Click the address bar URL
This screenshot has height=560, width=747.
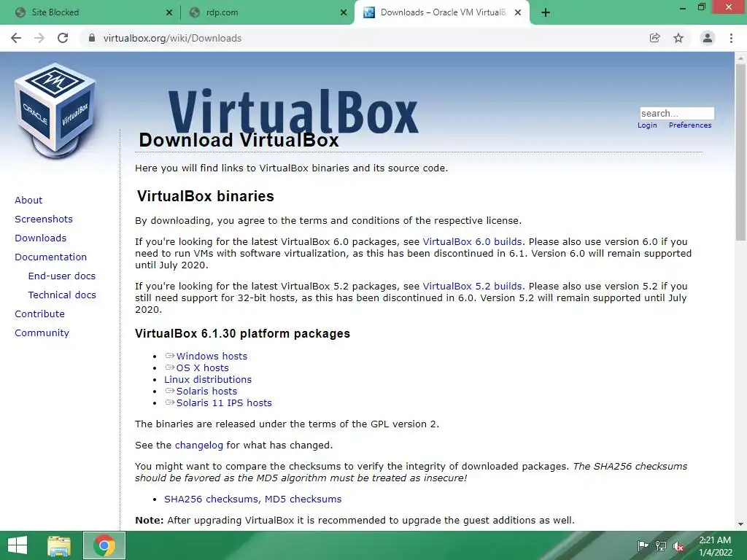coord(172,38)
